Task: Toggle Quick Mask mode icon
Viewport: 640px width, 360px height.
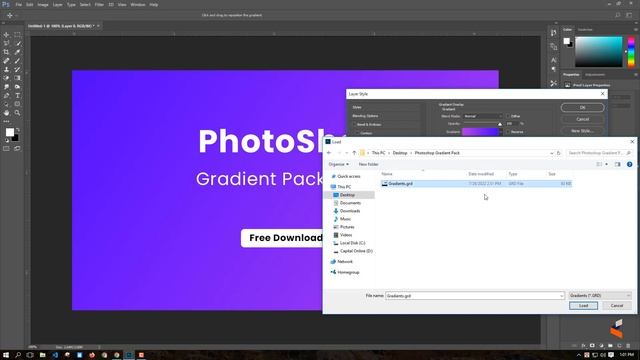Action: 6,149
